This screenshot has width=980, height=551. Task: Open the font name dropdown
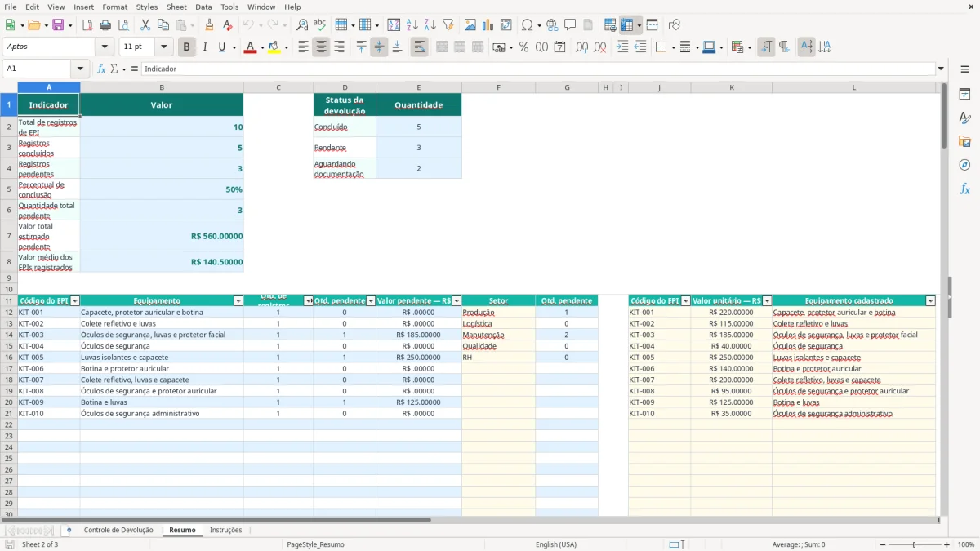coord(105,47)
